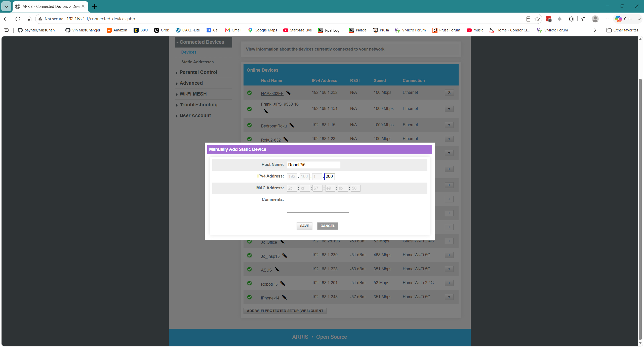The height and width of the screenshot is (347, 644).
Task: Click the CANCEL button in the dialog
Action: coord(328,226)
